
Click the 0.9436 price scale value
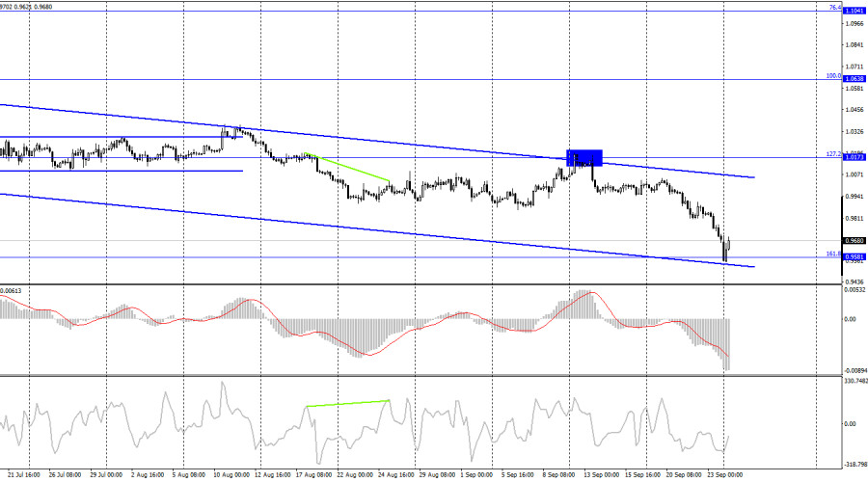point(854,282)
